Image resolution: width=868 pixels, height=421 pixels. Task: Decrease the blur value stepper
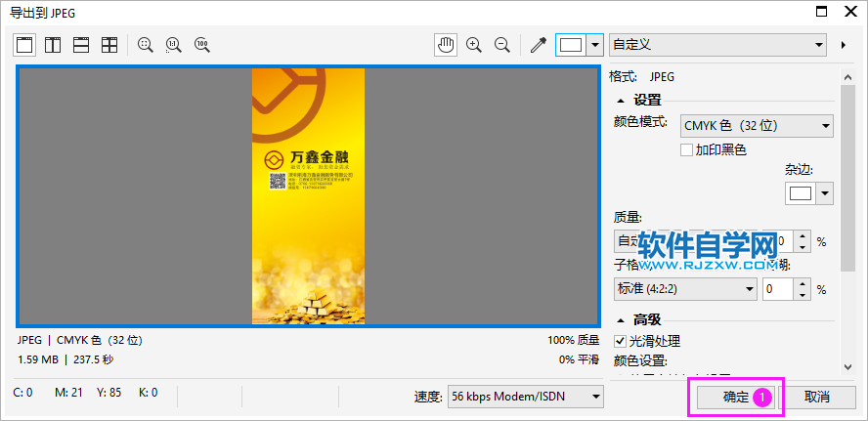pyautogui.click(x=803, y=294)
